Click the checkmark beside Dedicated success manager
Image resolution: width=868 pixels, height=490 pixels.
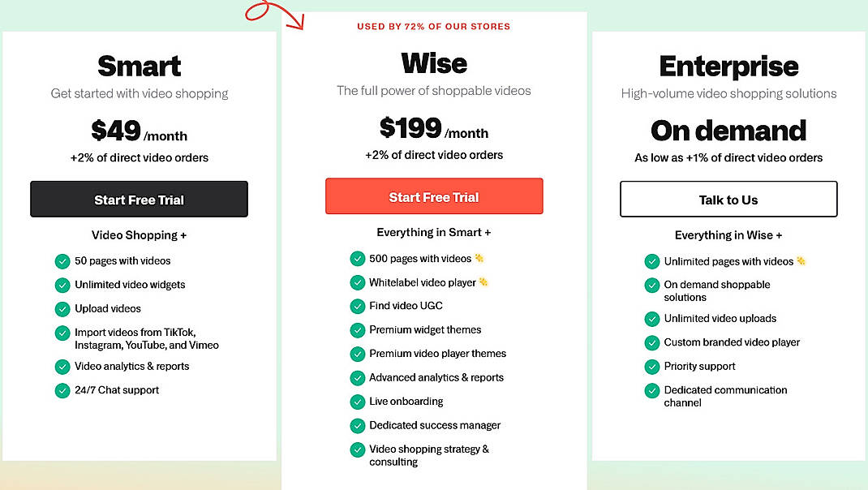point(358,425)
